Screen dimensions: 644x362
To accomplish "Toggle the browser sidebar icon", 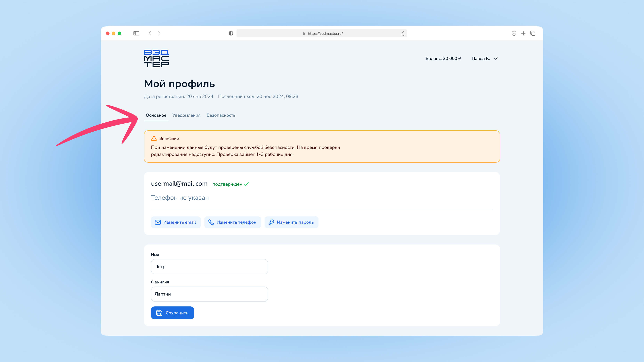I will tap(136, 34).
